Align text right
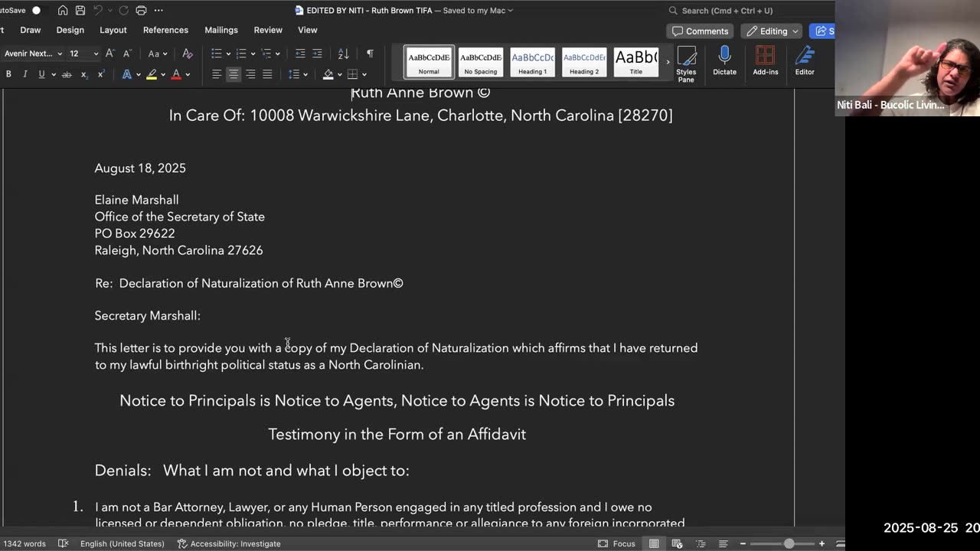This screenshot has height=551, width=980. (x=250, y=74)
